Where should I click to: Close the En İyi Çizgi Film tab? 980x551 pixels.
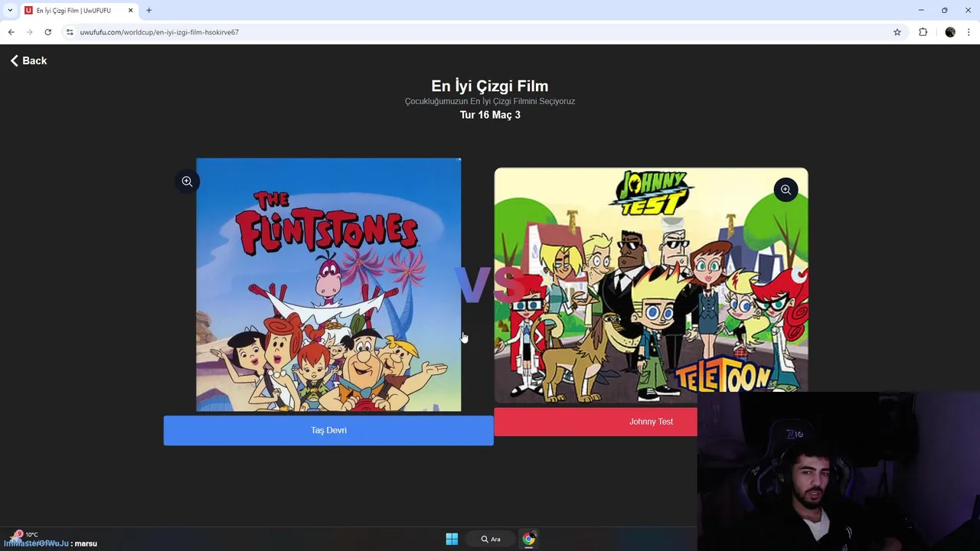(130, 11)
